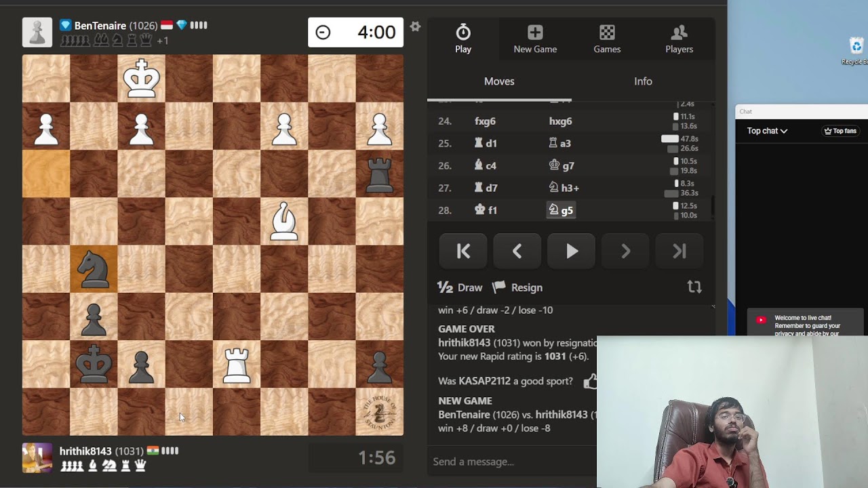The image size is (868, 488).
Task: Offer a Draw
Action: 460,287
